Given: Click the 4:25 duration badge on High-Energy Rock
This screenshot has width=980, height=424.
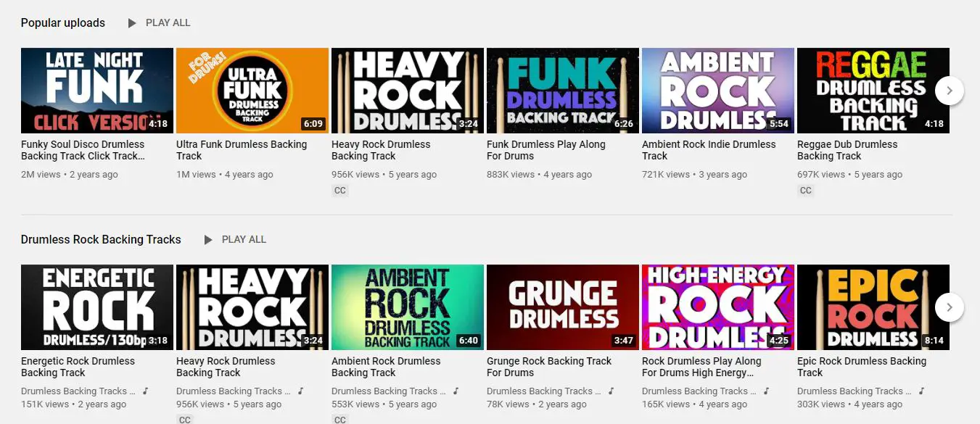Looking at the screenshot, I should [x=778, y=341].
